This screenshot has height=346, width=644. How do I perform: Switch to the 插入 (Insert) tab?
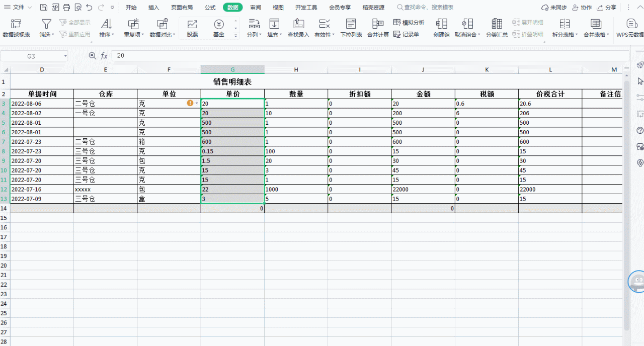154,8
